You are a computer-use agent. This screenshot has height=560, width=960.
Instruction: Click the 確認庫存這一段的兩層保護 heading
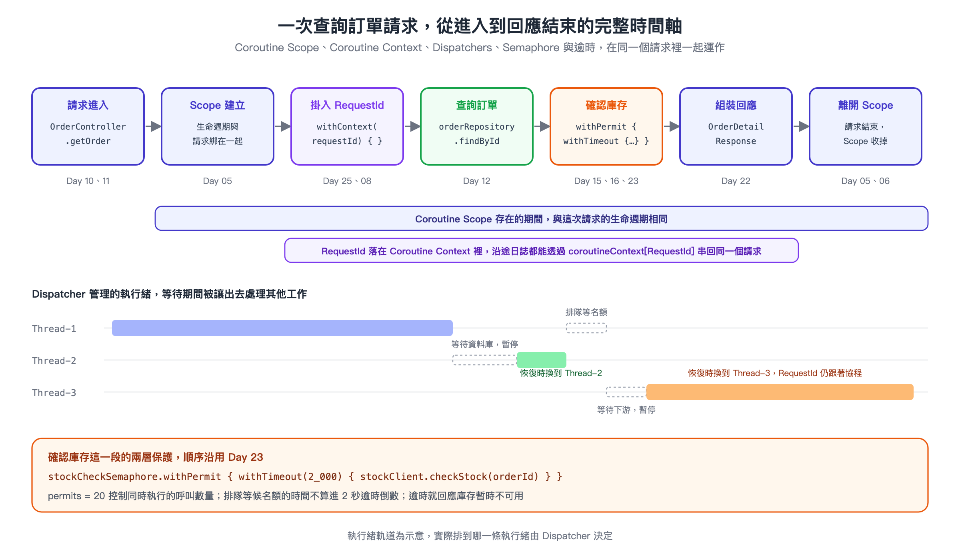pyautogui.click(x=156, y=457)
